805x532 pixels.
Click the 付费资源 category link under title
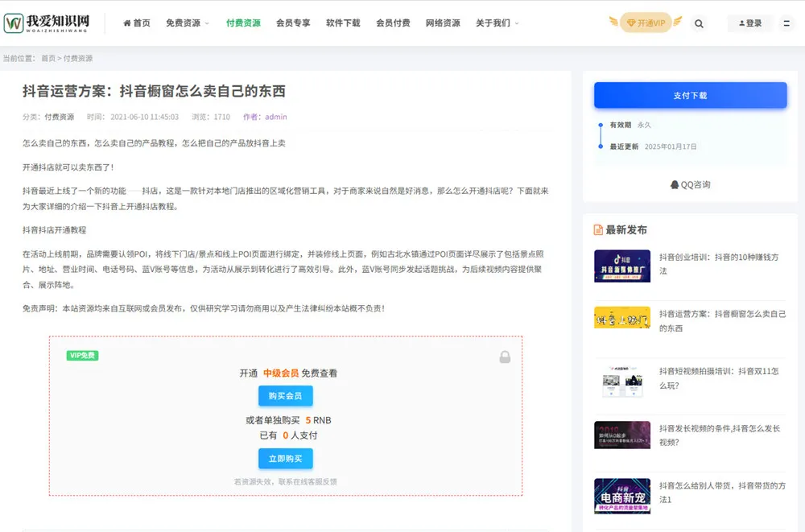tap(59, 117)
